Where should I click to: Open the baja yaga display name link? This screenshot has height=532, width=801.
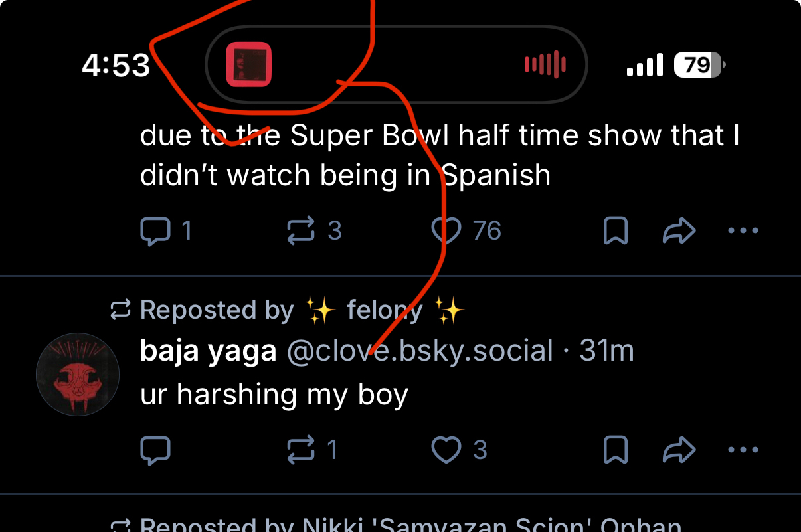coord(208,351)
